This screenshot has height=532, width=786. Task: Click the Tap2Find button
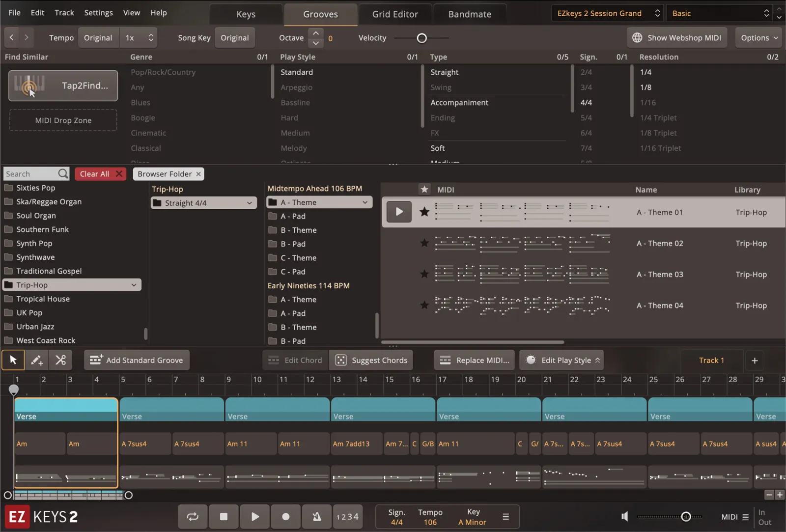tap(63, 85)
